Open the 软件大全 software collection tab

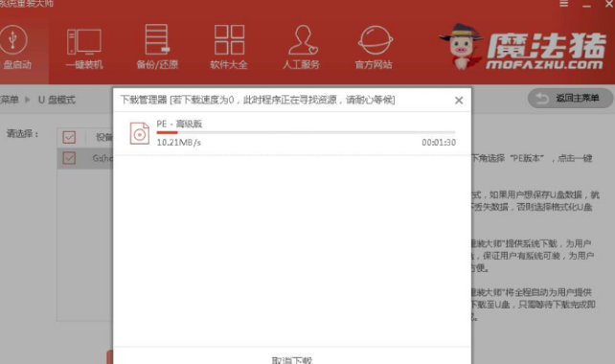[x=229, y=47]
